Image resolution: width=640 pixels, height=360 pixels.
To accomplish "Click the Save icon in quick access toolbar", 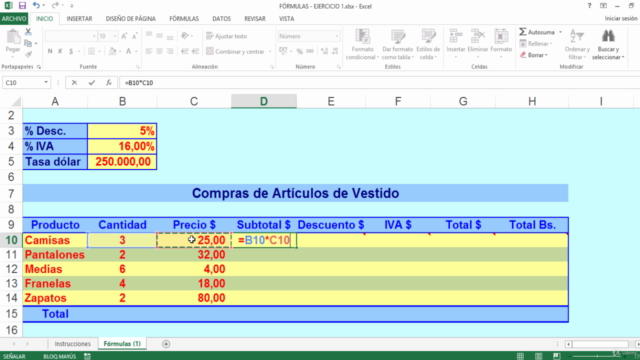I will pyautogui.click(x=22, y=6).
